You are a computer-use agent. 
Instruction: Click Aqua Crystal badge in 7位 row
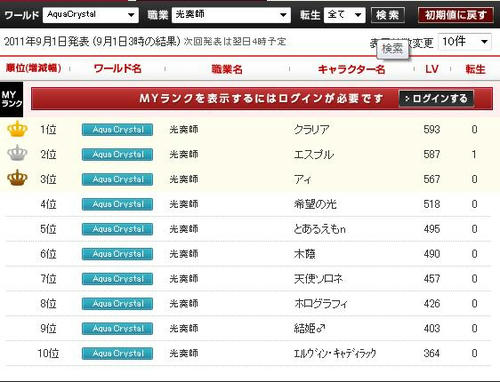[x=117, y=279]
